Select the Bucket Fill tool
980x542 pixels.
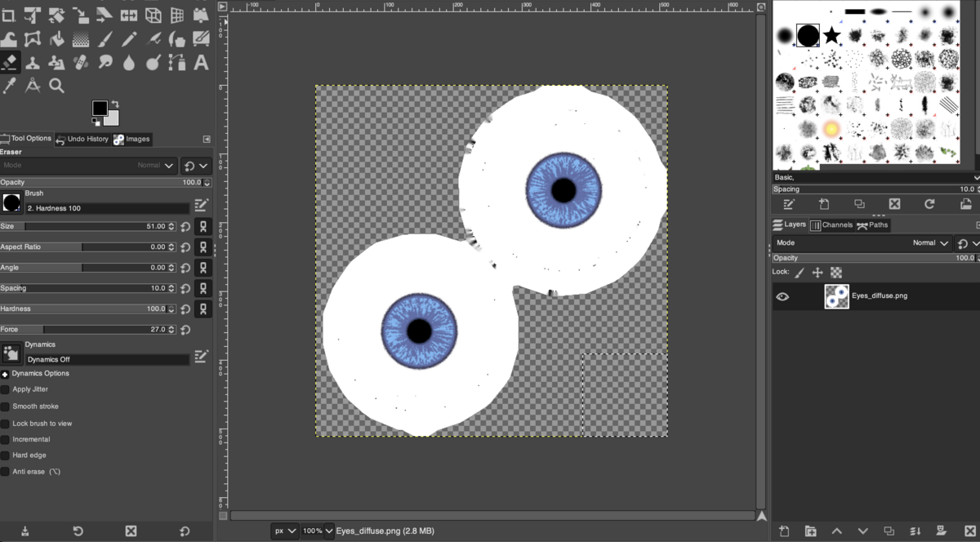pos(56,38)
